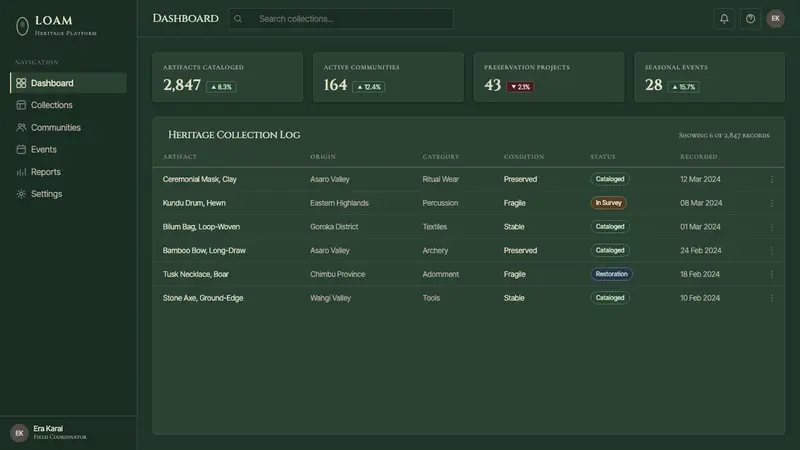This screenshot has height=450, width=800.
Task: Click the Reports bar chart icon
Action: (21, 172)
